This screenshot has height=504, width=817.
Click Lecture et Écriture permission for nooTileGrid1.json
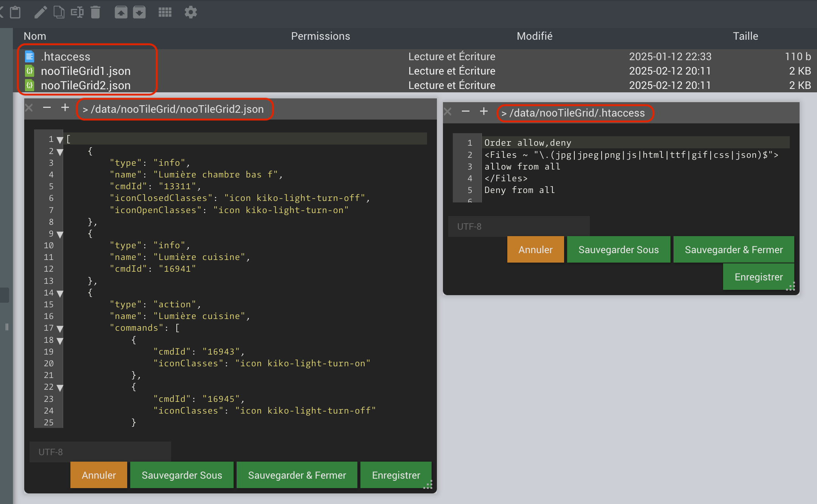pyautogui.click(x=452, y=71)
